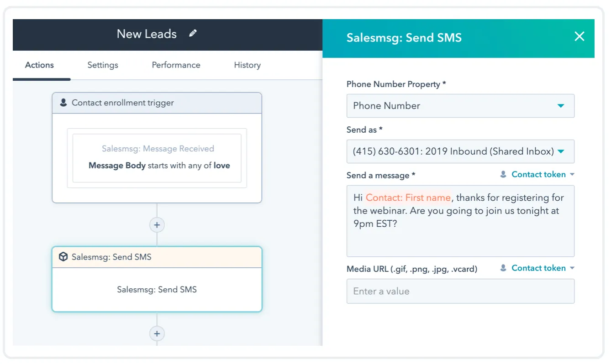Click the Contact token link for the SMS message
611x364 pixels.
(x=538, y=174)
